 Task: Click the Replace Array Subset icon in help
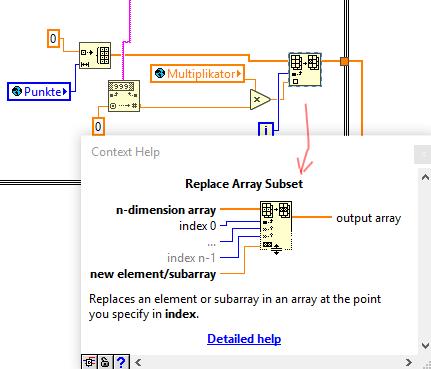pyautogui.click(x=276, y=226)
